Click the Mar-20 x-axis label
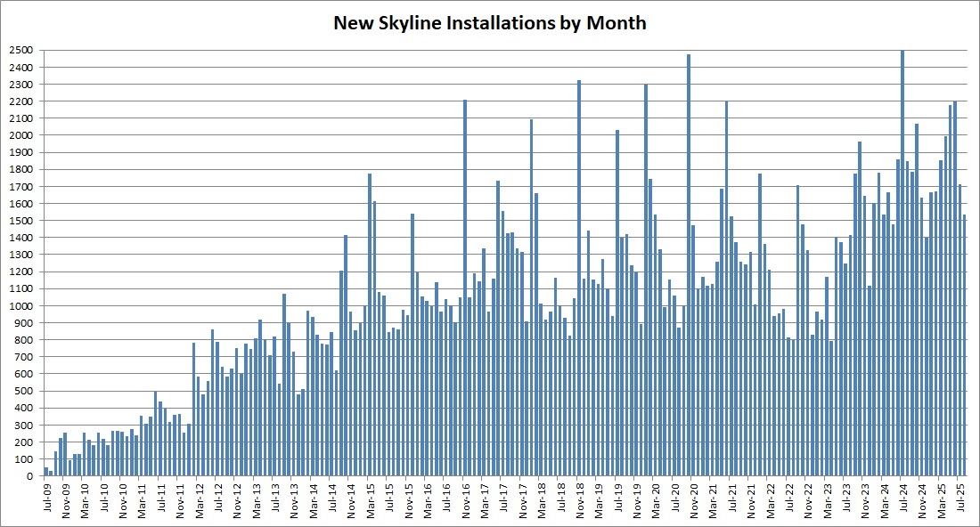Viewport: 980px width, 527px height. pos(657,500)
